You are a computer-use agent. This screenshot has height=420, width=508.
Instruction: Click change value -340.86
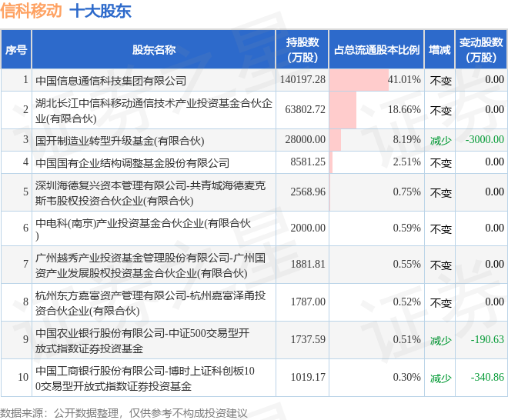pos(487,377)
